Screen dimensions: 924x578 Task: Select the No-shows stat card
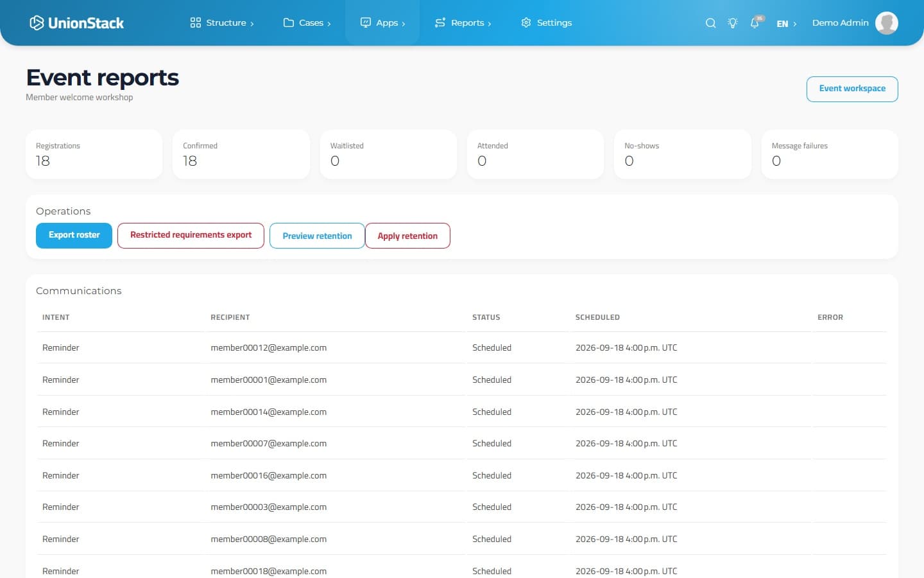pyautogui.click(x=683, y=154)
